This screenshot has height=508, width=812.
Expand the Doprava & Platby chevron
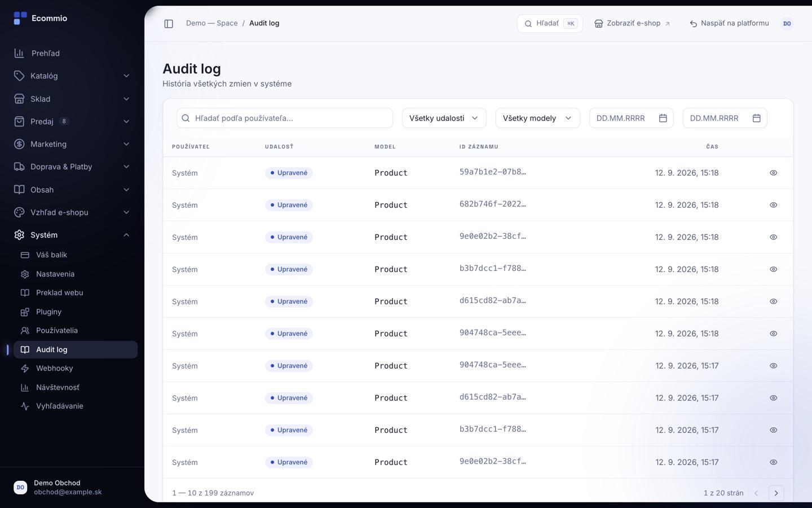click(126, 167)
